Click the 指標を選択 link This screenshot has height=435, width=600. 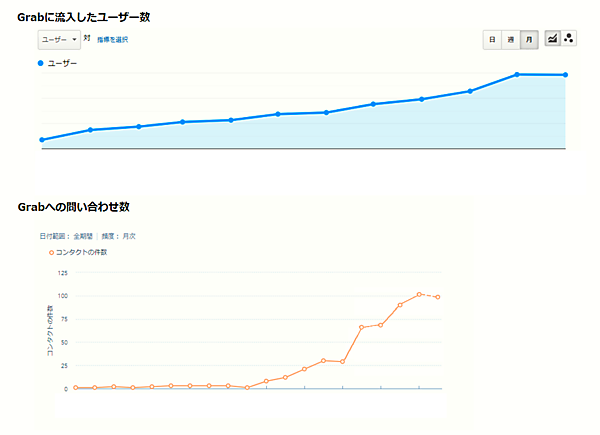click(112, 39)
